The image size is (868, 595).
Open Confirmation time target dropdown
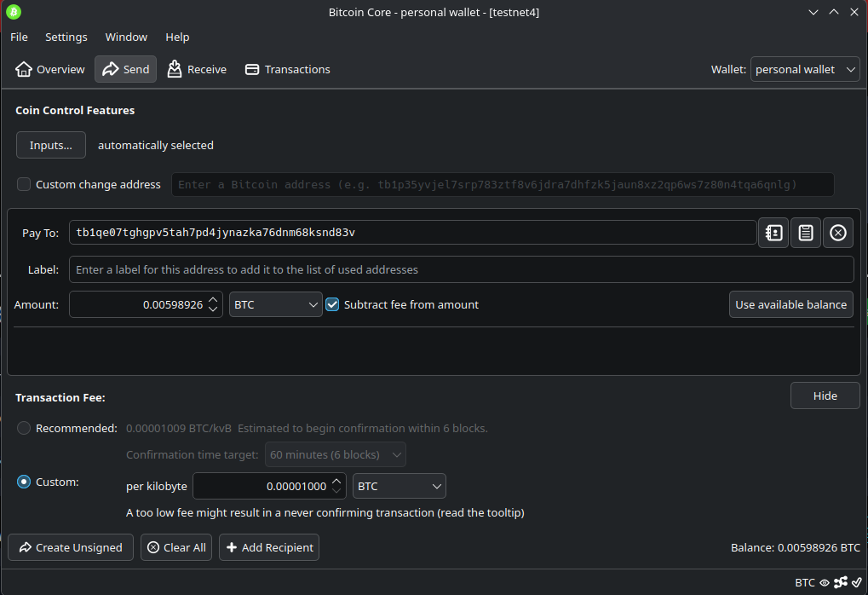click(x=336, y=455)
